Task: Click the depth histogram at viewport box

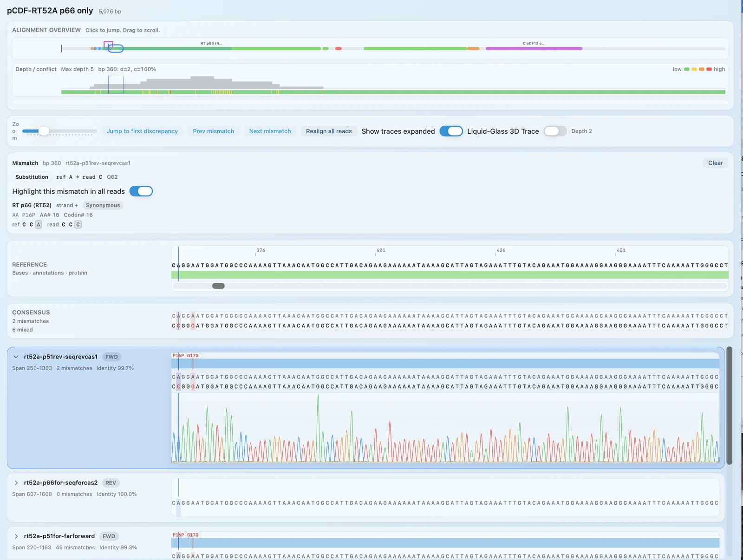Action: (116, 85)
